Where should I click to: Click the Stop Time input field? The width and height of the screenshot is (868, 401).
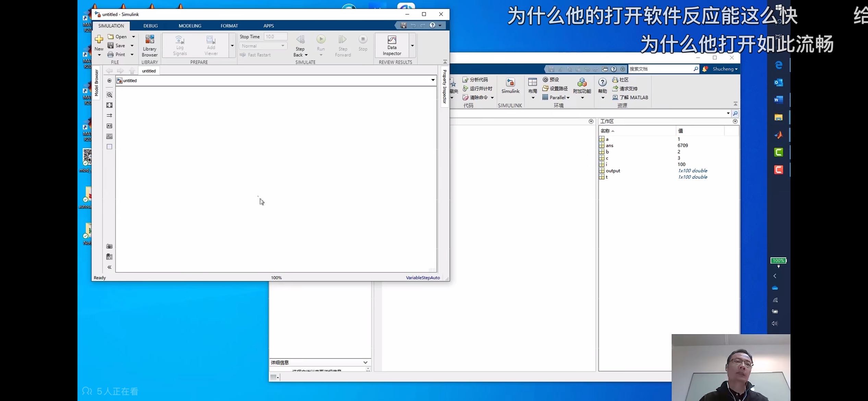[276, 36]
